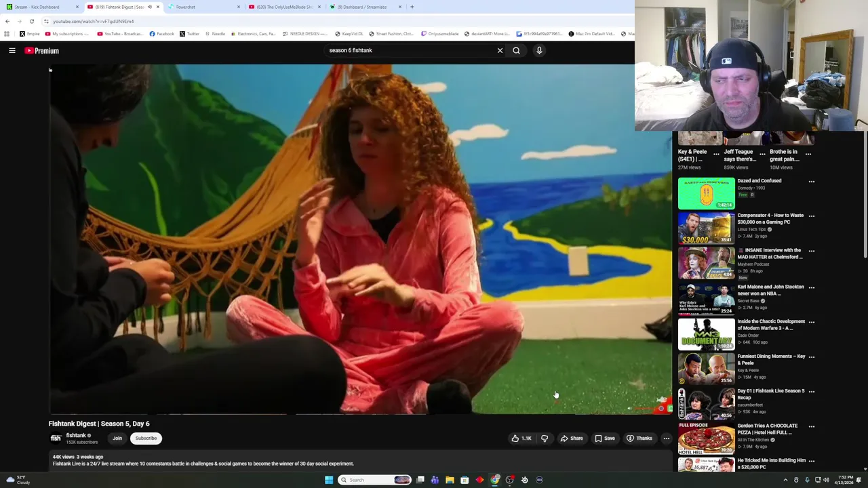Click the video title 'Fishtank Digest | Season 5, Day 6'
The height and width of the screenshot is (488, 868).
[x=99, y=424]
